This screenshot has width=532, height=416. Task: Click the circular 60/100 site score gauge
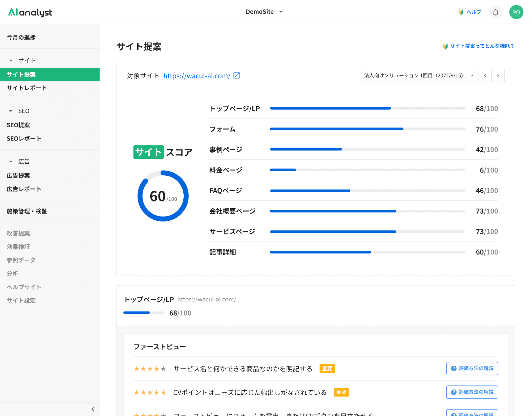click(x=163, y=196)
